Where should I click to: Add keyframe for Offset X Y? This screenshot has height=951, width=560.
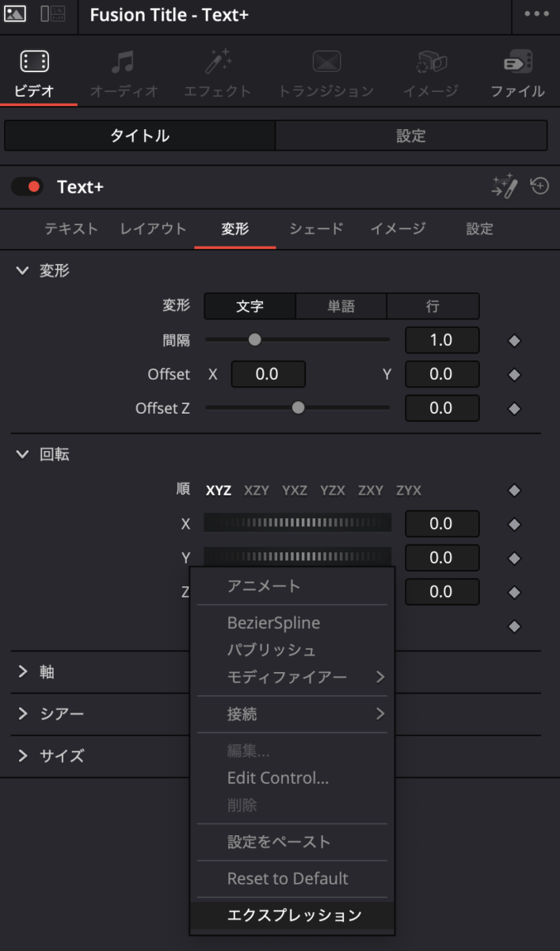(x=514, y=374)
